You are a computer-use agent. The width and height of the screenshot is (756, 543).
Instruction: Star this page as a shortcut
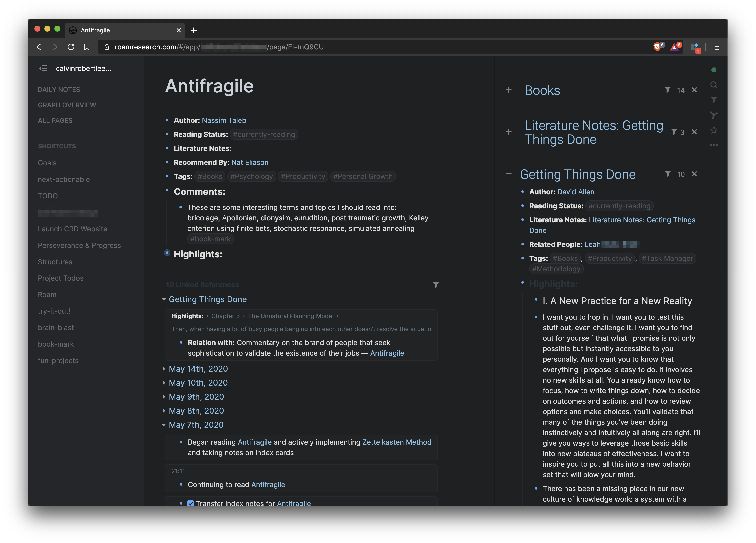(x=714, y=130)
